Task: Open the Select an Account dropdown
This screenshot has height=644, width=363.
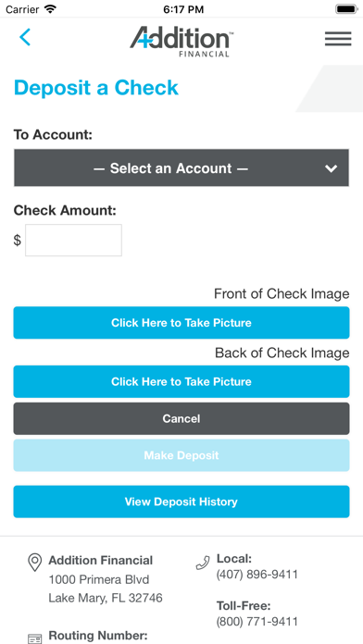Action: (x=181, y=168)
